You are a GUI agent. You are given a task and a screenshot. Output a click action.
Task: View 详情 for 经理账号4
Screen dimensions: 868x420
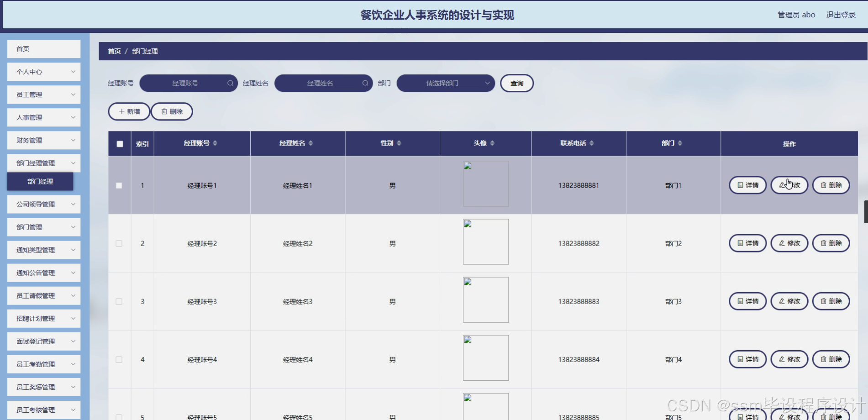click(747, 359)
